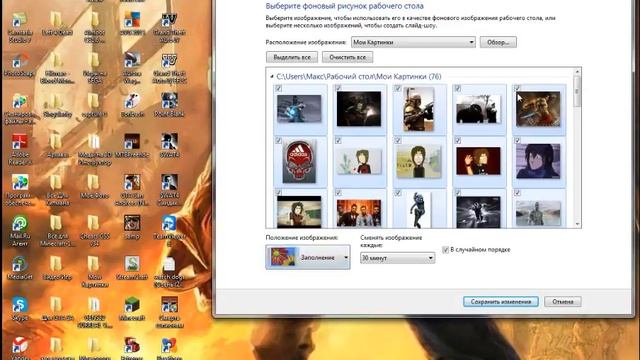This screenshot has height=360, width=640.
Task: Click Сохранить изменения button
Action: [500, 302]
